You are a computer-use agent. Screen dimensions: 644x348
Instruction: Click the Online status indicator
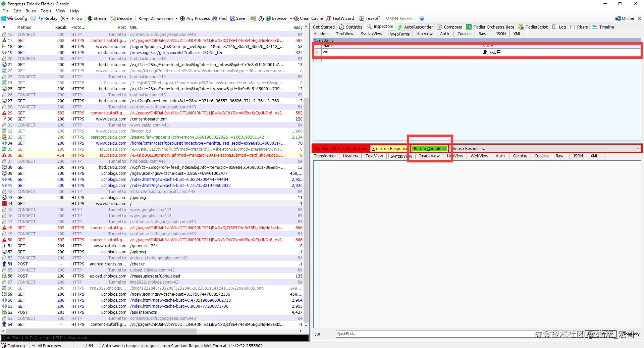pyautogui.click(x=625, y=18)
